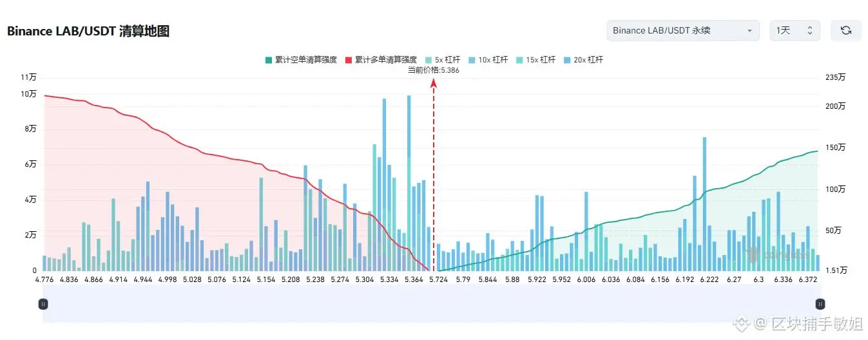Click the x-axis label 6.222
The image size is (868, 340).
[709, 279]
